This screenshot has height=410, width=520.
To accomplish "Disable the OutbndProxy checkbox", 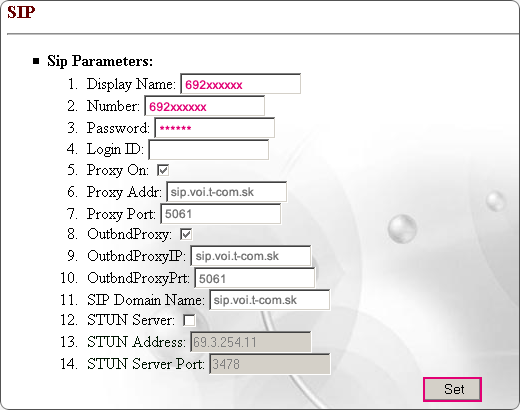I will click(x=186, y=234).
